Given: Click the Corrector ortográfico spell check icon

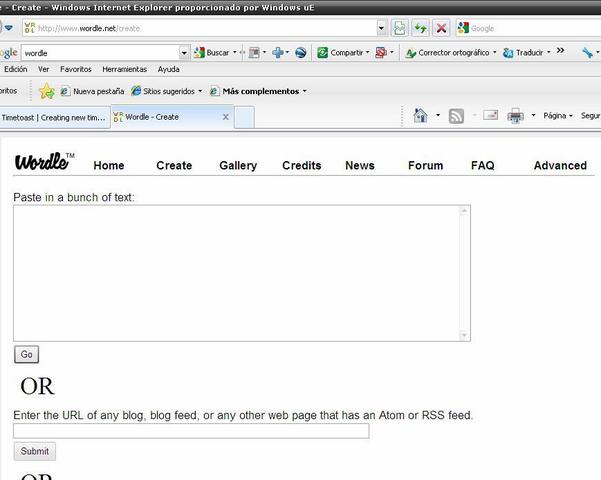Looking at the screenshot, I should click(411, 53).
